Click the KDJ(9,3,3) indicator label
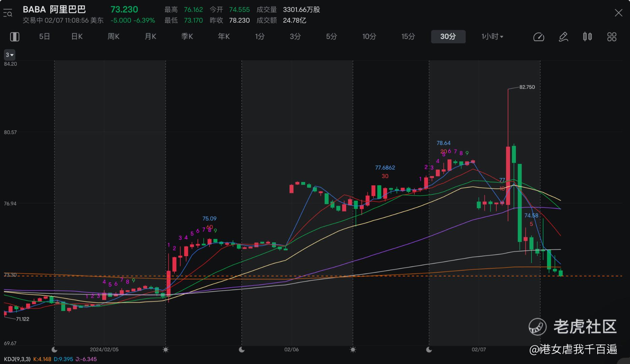 coord(18,359)
